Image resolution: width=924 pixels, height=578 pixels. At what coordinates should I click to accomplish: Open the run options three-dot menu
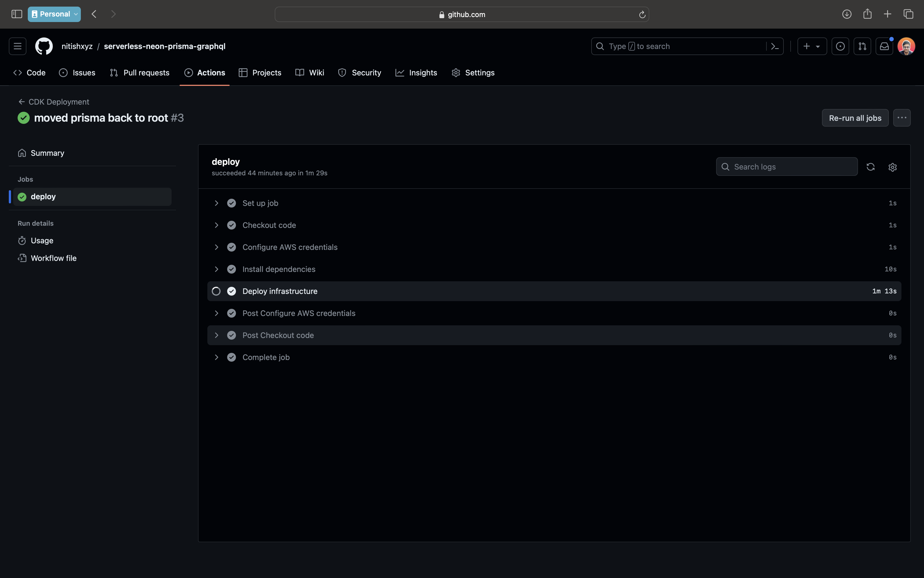click(902, 118)
